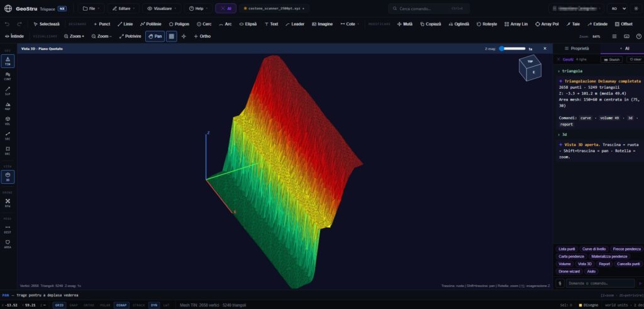644x309 pixels.
Task: Toggle GRID in status bar
Action: [59, 305]
